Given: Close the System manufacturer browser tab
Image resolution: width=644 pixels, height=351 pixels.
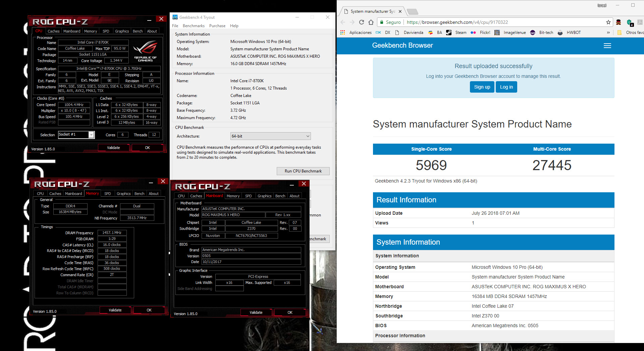Looking at the screenshot, I should [400, 11].
